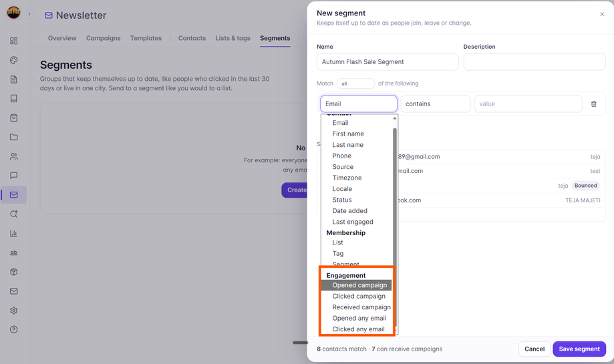Select the highlighted newsletter mail icon in sidebar

point(14,194)
